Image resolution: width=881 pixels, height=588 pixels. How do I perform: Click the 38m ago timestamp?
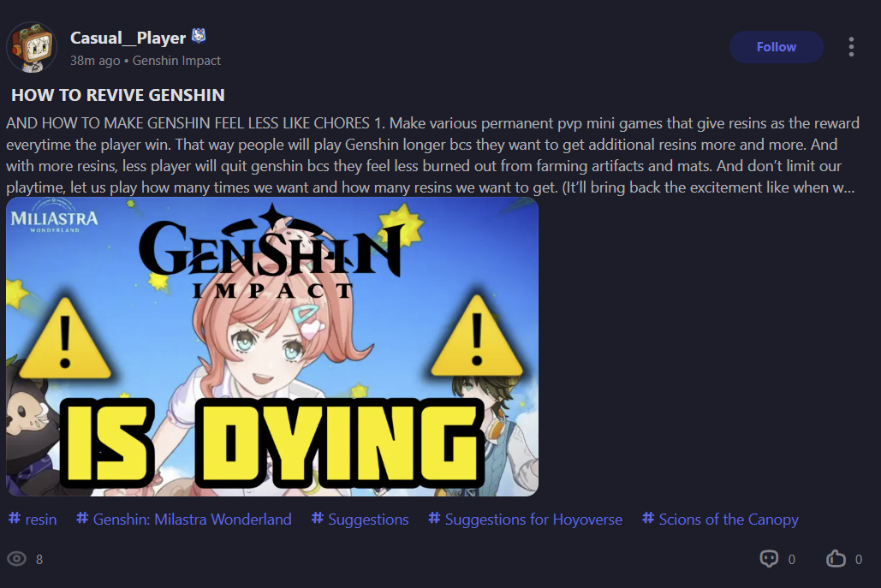point(95,61)
